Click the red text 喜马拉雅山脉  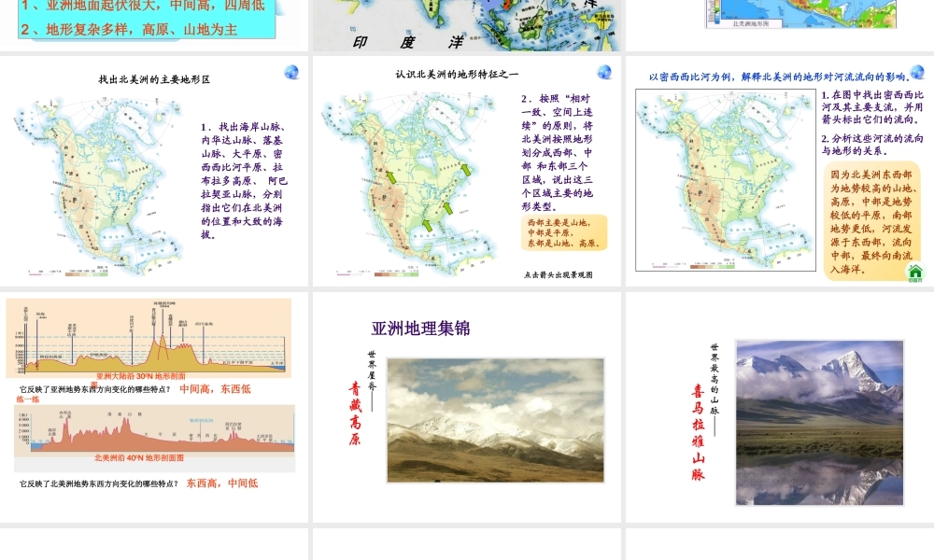tap(698, 432)
